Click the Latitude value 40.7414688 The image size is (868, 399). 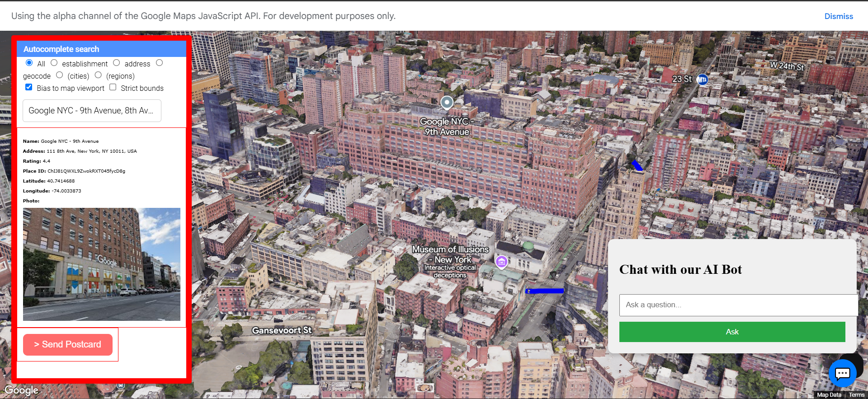coord(61,181)
